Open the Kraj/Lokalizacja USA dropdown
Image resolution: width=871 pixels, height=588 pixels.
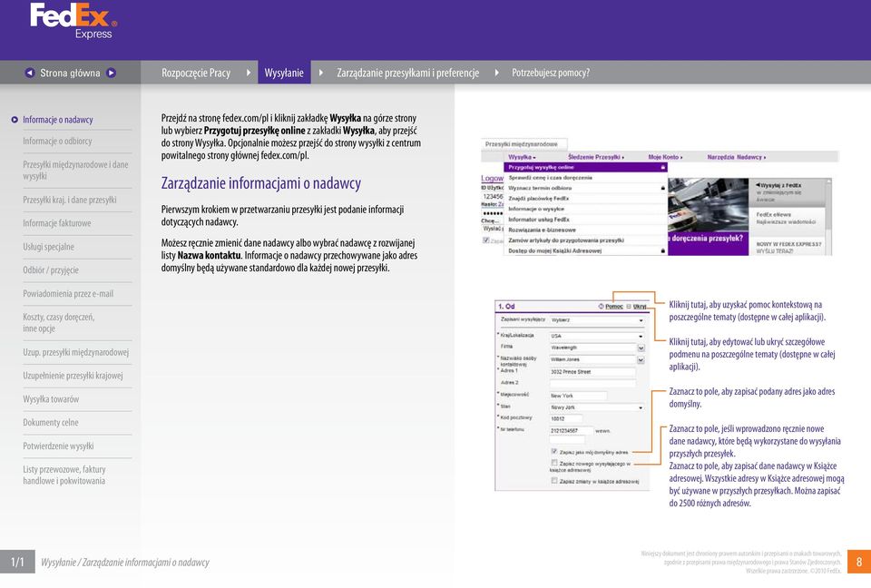pyautogui.click(x=597, y=336)
